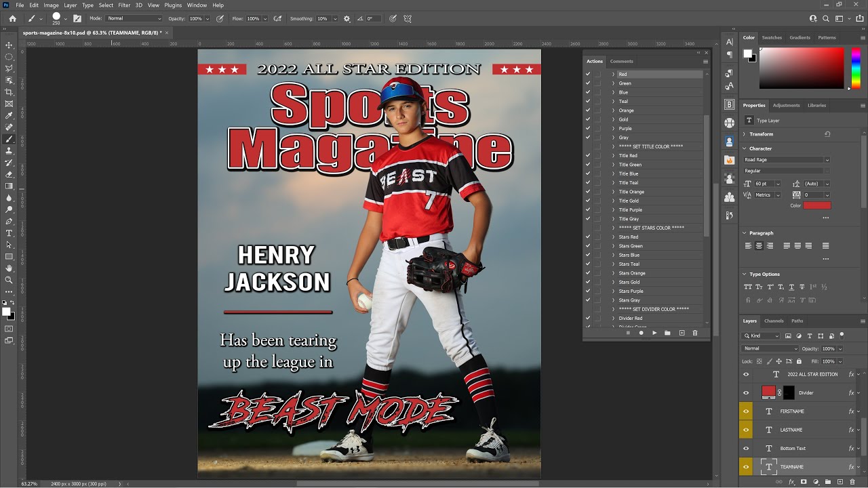868x488 pixels.
Task: Click Play selection in Actions panel
Action: [654, 333]
